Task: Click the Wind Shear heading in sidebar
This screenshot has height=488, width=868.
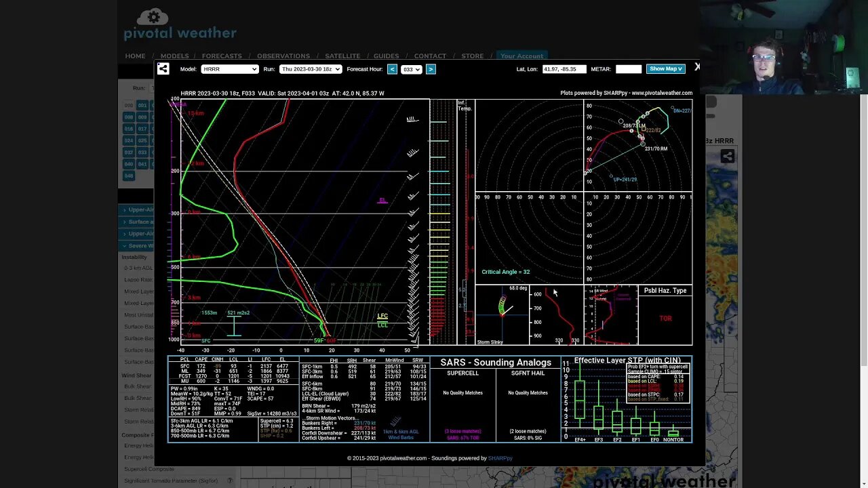Action: click(x=136, y=375)
